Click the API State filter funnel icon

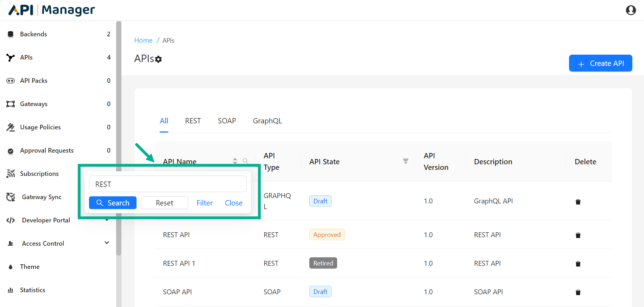(405, 161)
